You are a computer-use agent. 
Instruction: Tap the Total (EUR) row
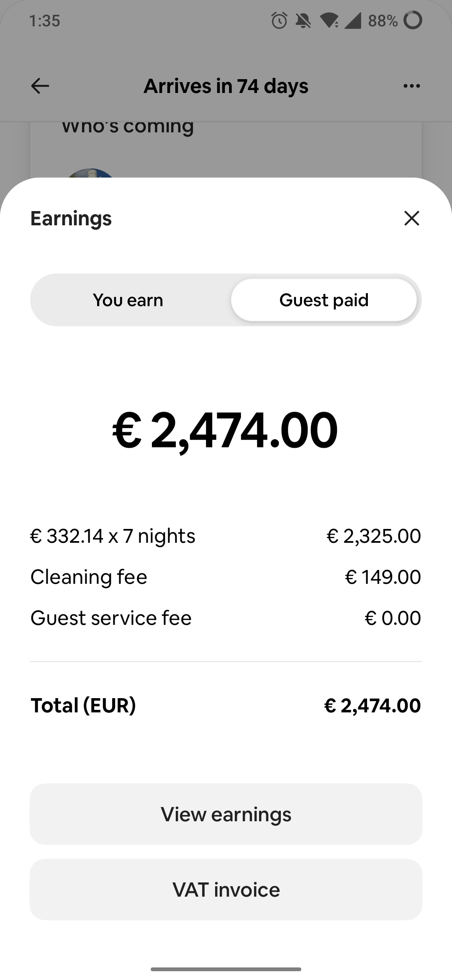tap(226, 705)
